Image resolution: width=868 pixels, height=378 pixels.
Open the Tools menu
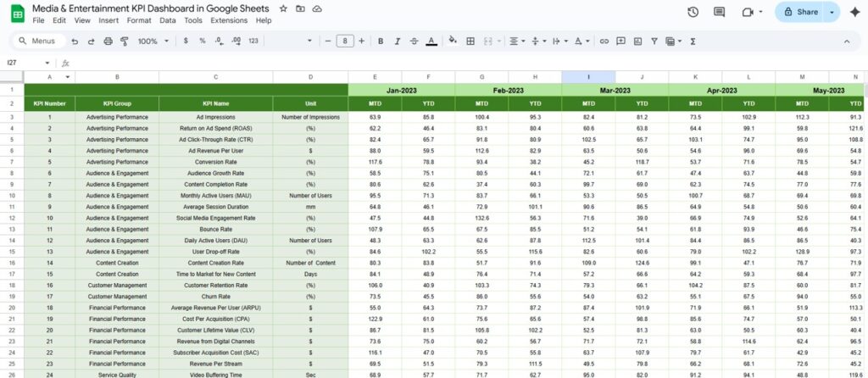[x=193, y=20]
